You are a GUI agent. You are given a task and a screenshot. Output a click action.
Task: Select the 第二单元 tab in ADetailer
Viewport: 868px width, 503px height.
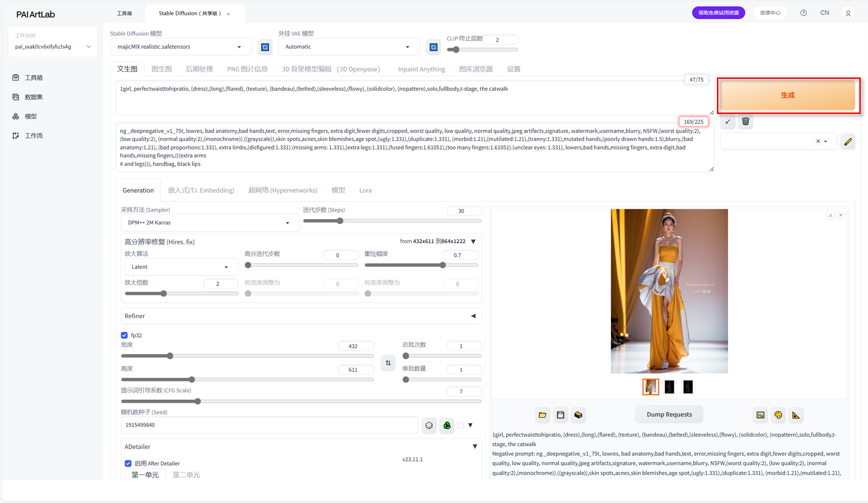186,475
